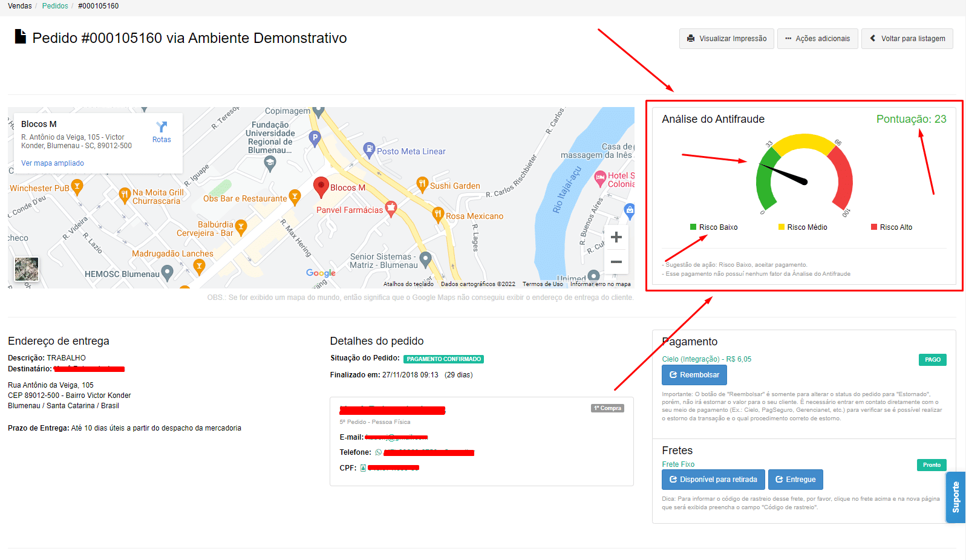Click the Panvel Farmácias map marker

(391, 209)
